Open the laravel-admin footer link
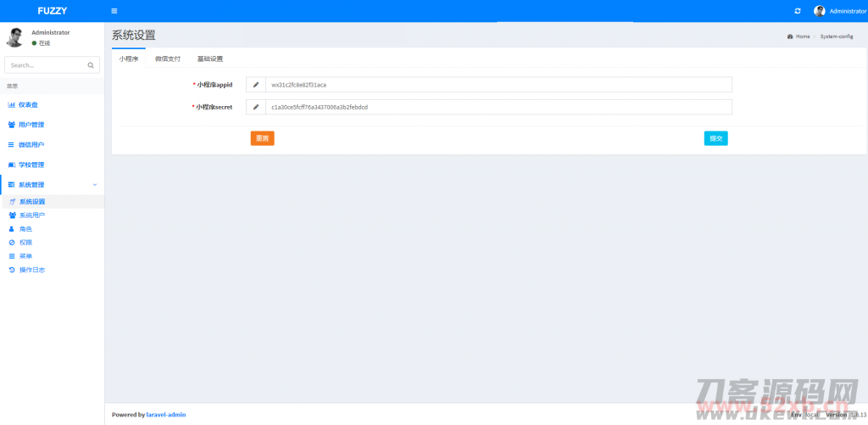Image resolution: width=868 pixels, height=425 pixels. coord(166,415)
